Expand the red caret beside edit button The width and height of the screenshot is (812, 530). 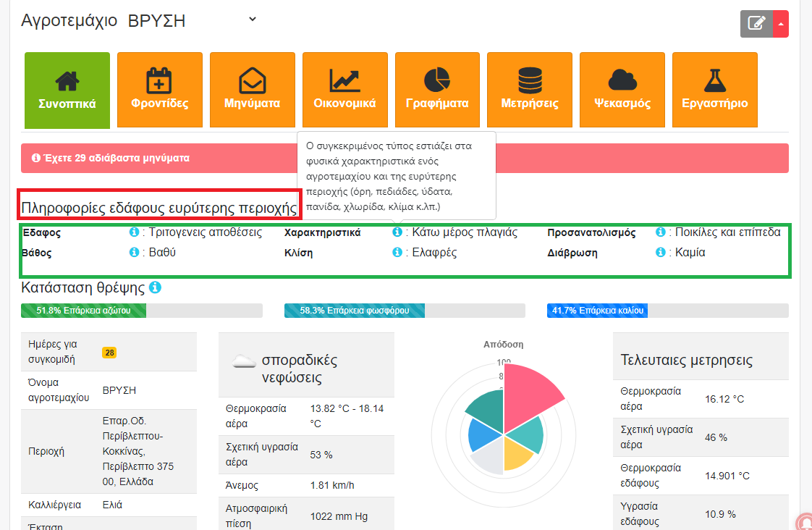coord(781,24)
